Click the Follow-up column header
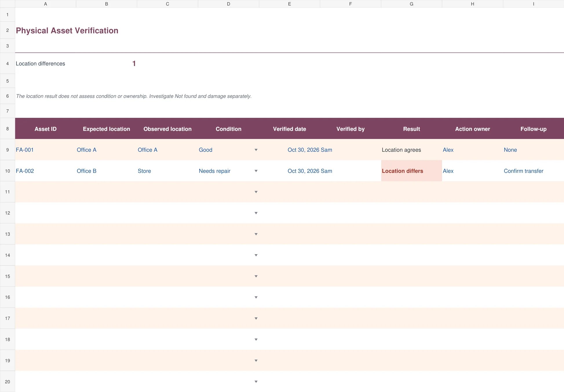This screenshot has height=392, width=564. [533, 129]
